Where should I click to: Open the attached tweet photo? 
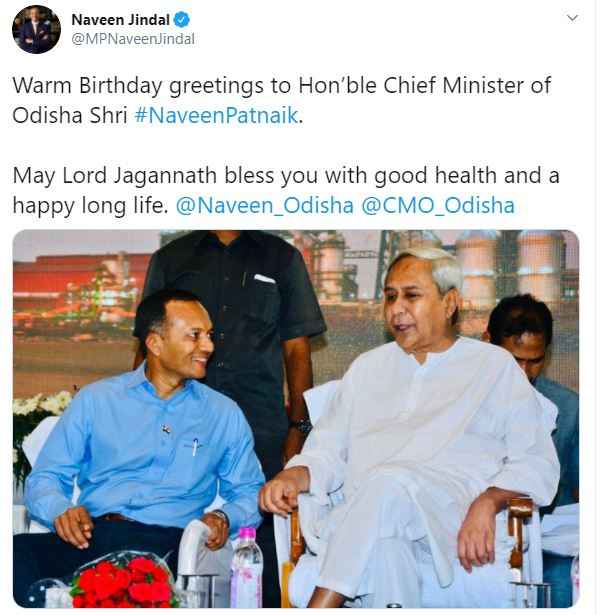coord(296,418)
